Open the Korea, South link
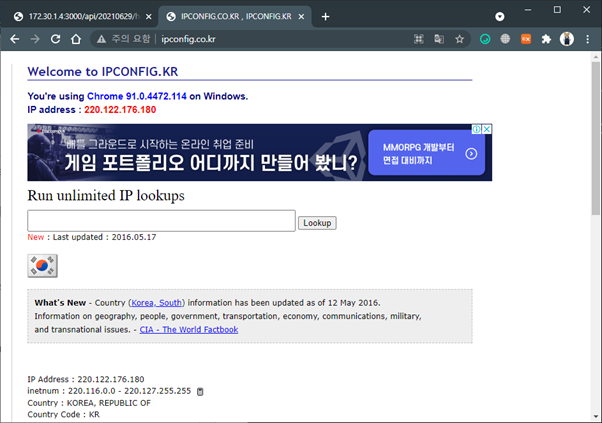 156,303
